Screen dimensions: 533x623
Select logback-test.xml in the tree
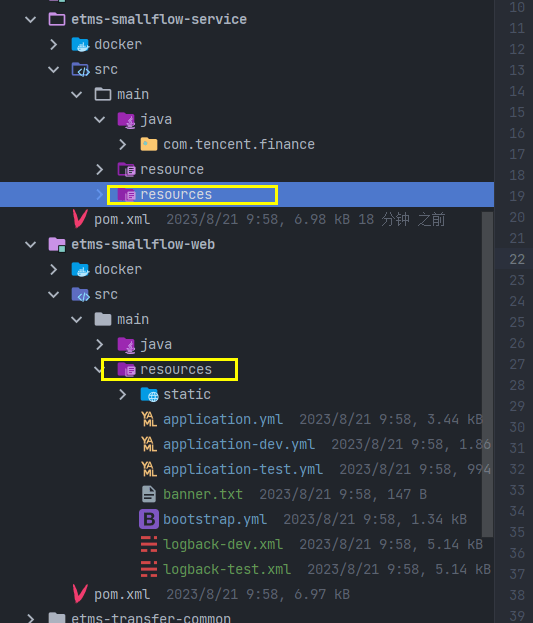[227, 569]
